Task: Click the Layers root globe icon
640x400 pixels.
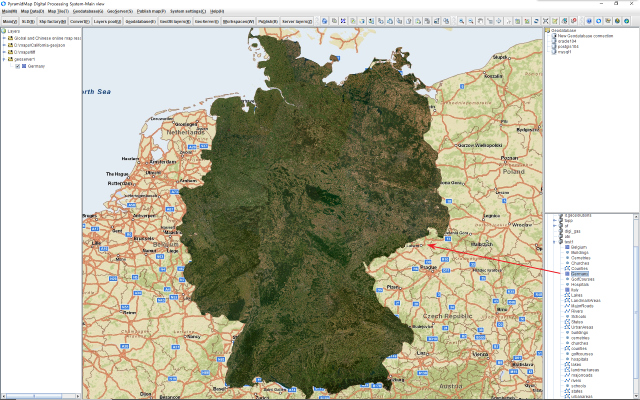Action: [4, 31]
